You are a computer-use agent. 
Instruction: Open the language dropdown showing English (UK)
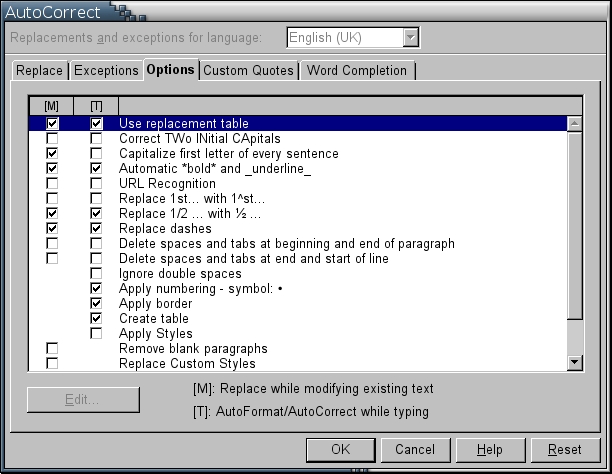click(410, 38)
